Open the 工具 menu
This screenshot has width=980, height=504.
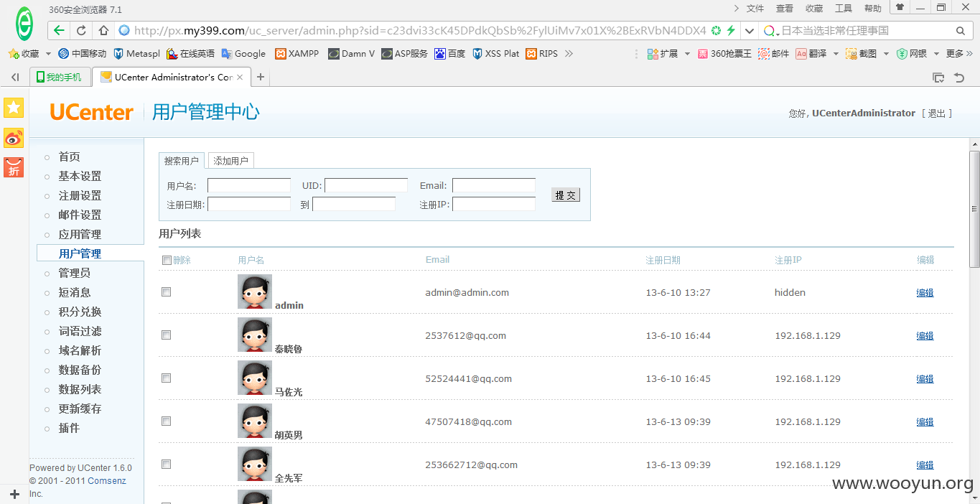coord(844,9)
